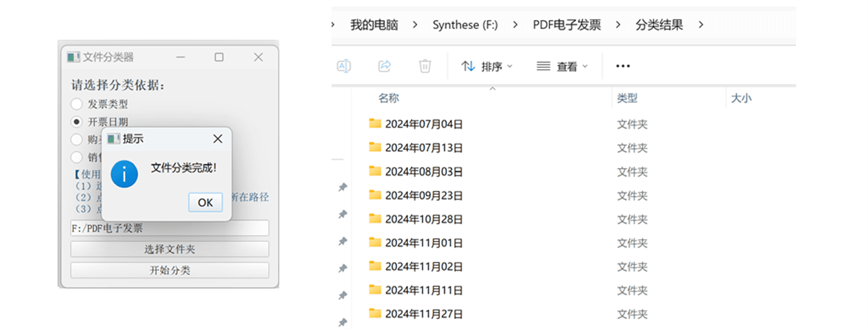Open the 排序 sort dropdown
Image resolution: width=868 pixels, height=329 pixels.
coord(487,66)
